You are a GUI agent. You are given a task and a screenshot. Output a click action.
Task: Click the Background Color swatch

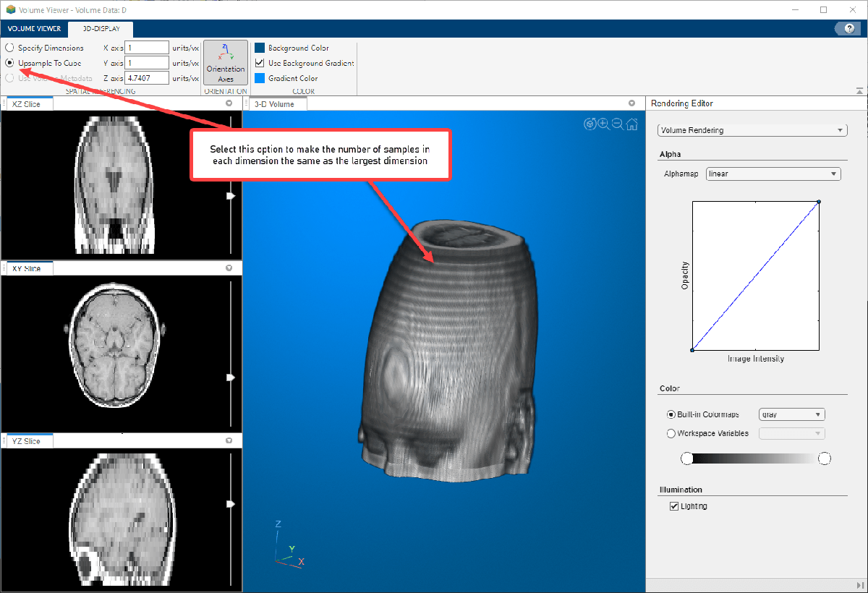260,48
